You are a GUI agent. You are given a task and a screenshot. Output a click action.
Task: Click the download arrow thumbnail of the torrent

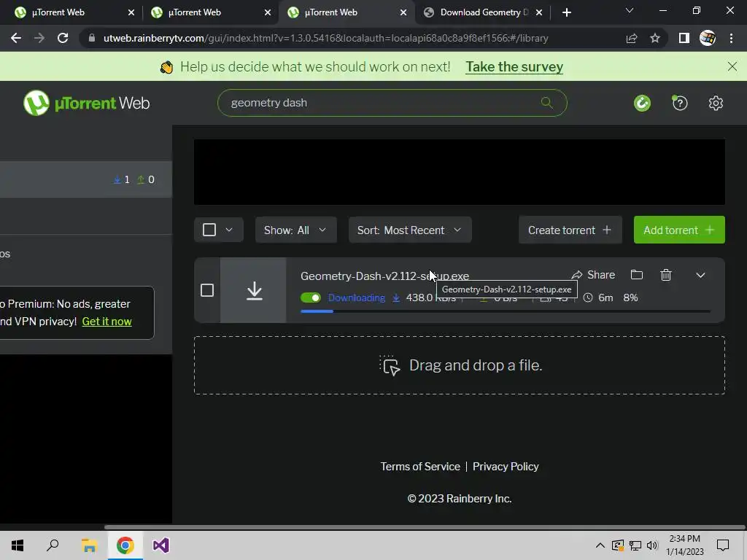tap(254, 290)
